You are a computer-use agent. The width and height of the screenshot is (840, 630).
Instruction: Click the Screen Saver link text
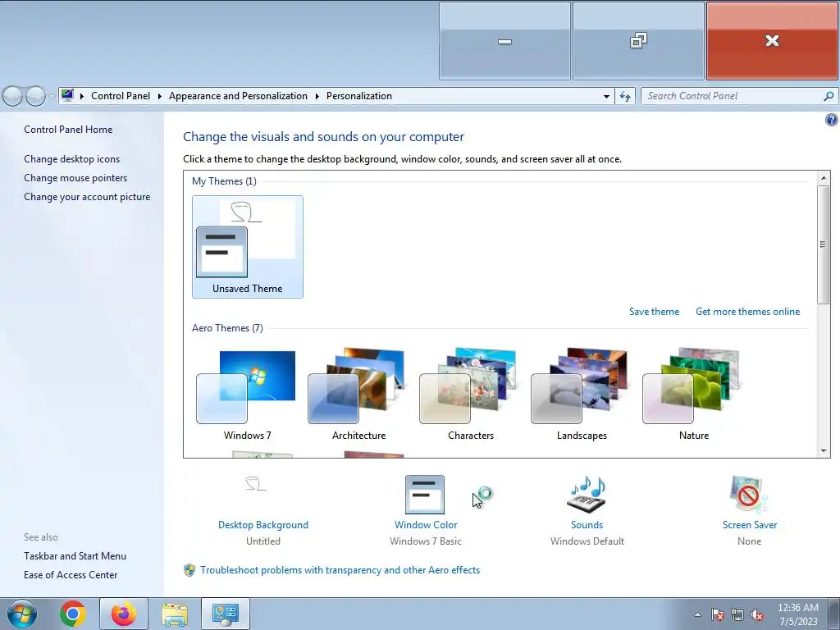tap(750, 525)
